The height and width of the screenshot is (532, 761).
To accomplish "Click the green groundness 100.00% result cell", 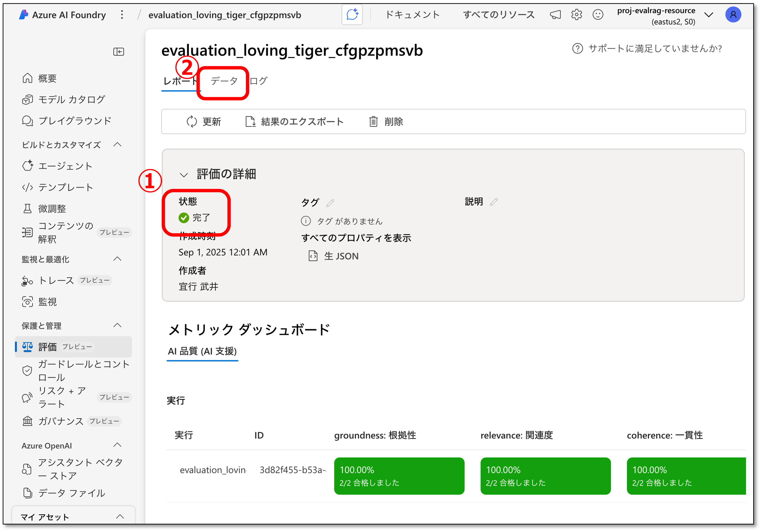I will coord(399,476).
